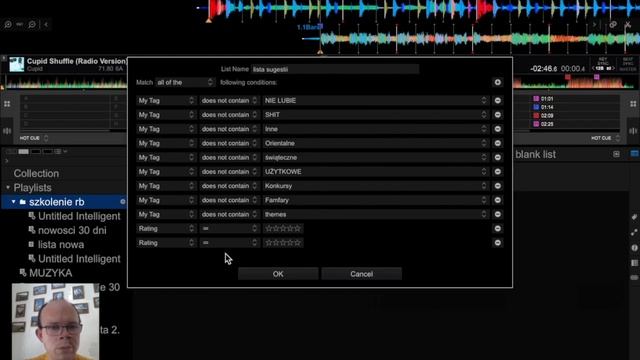Remove the NIE LUBIE condition row
The width and height of the screenshot is (640, 360).
(x=498, y=100)
